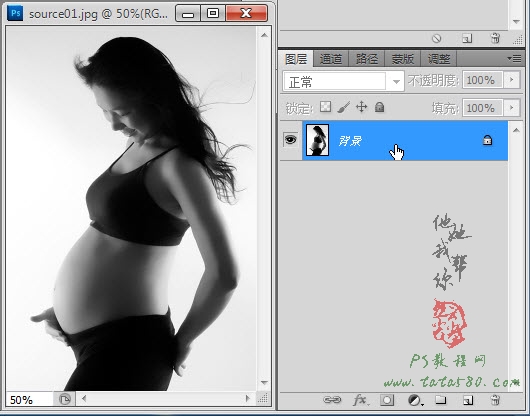The image size is (530, 416).
Task: Click the 背景 layer name
Action: 350,141
